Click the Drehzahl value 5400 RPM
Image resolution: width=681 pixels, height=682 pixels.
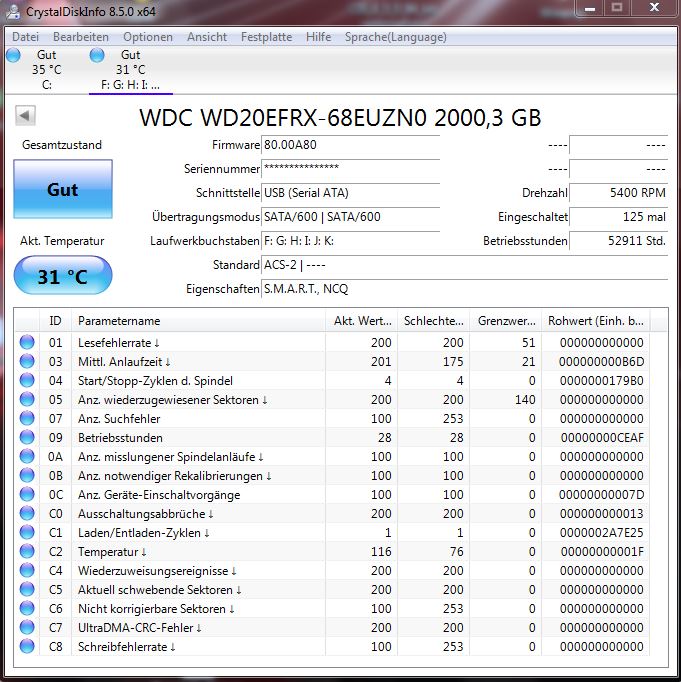pyautogui.click(x=618, y=193)
